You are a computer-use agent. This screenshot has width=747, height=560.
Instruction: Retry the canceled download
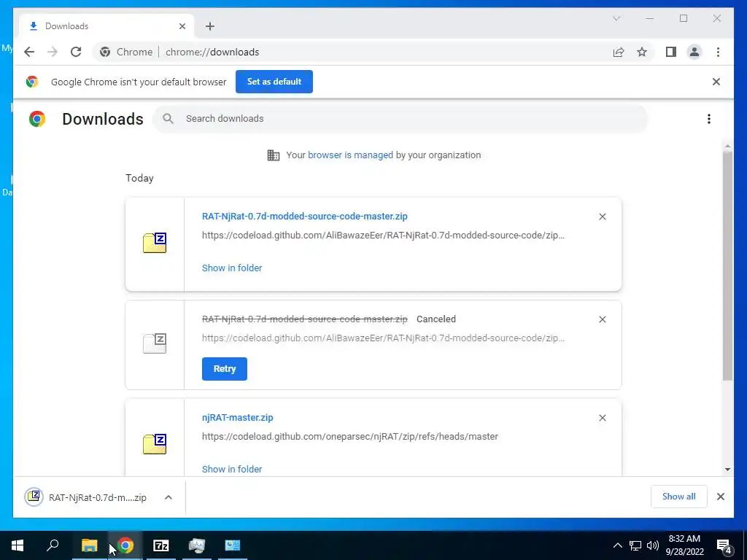(225, 369)
